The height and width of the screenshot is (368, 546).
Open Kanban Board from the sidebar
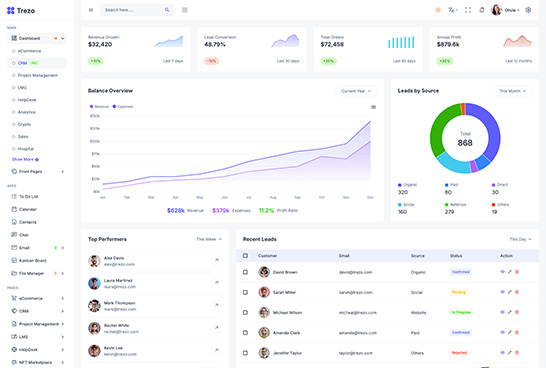click(32, 260)
